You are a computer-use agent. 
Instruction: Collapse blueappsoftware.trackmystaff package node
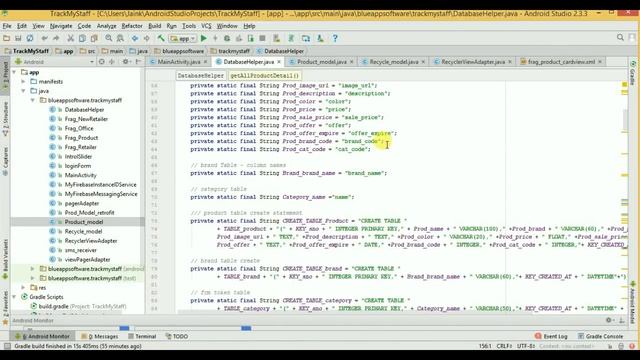[33, 100]
